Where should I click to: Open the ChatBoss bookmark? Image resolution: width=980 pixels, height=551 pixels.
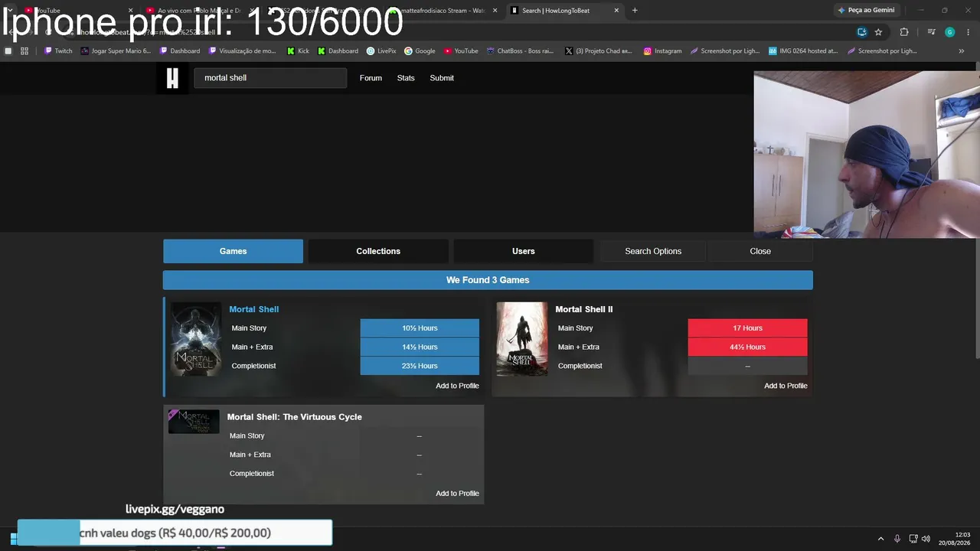(520, 51)
